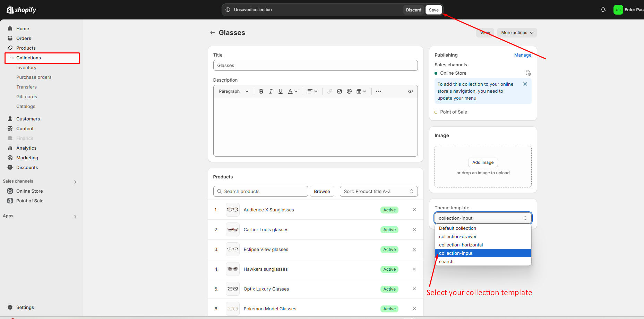
Task: Click update your menu link
Action: pyautogui.click(x=457, y=98)
